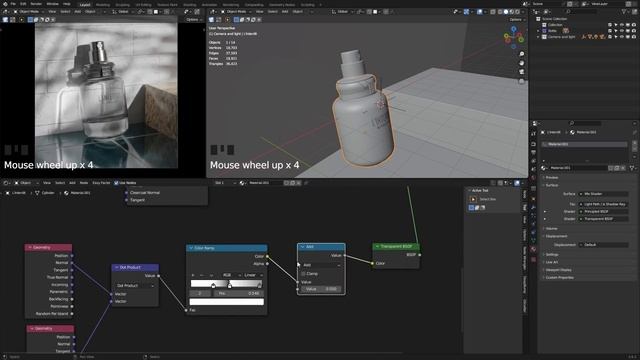Disable Bottle collection in renders via camera icon
Screen dimensions: 640x360
(x=633, y=31)
